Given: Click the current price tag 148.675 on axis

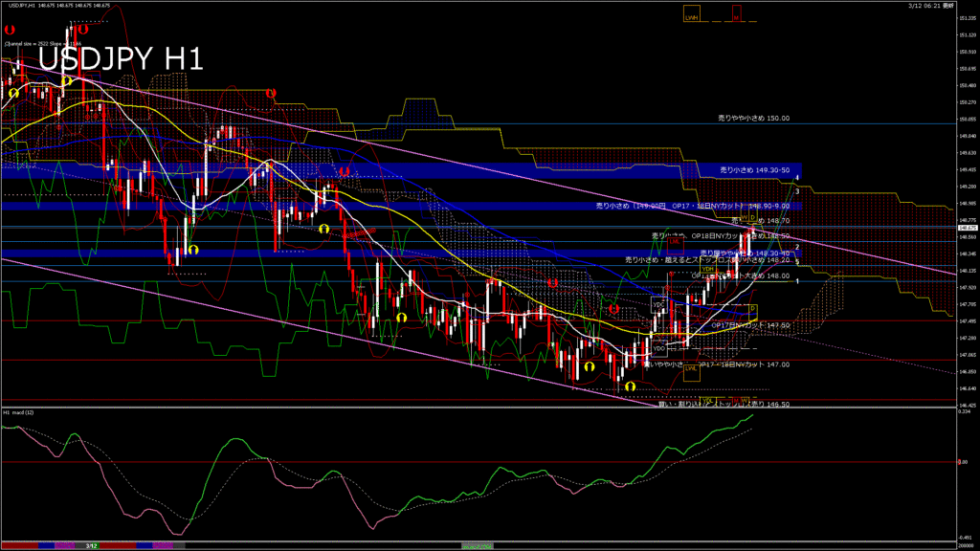Looking at the screenshot, I should [x=966, y=228].
